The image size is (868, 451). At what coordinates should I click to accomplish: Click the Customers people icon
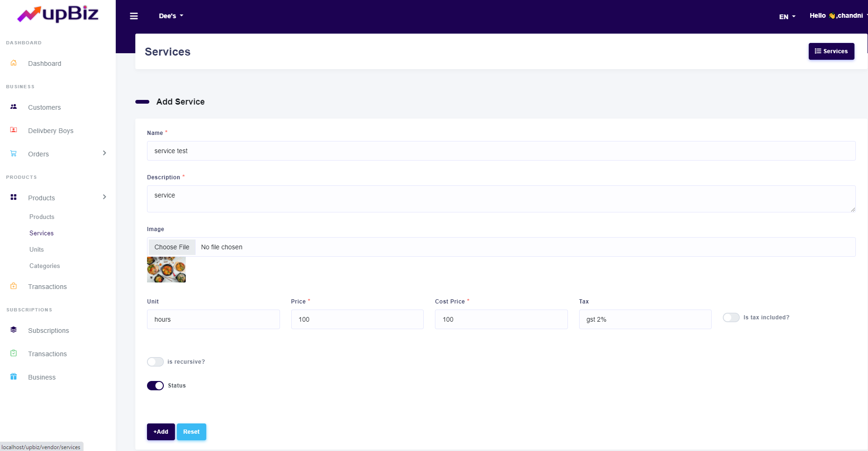14,107
